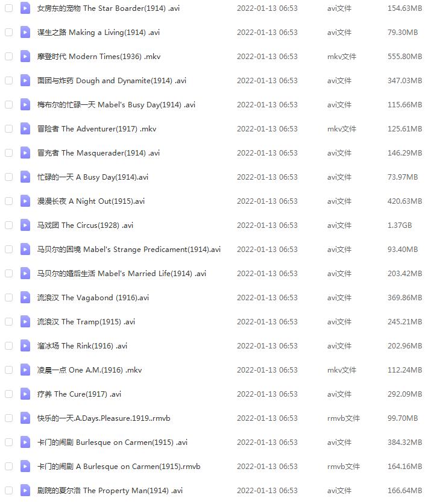
Task: Select the checkbox beside Making a Living(1914)
Action: (9, 33)
